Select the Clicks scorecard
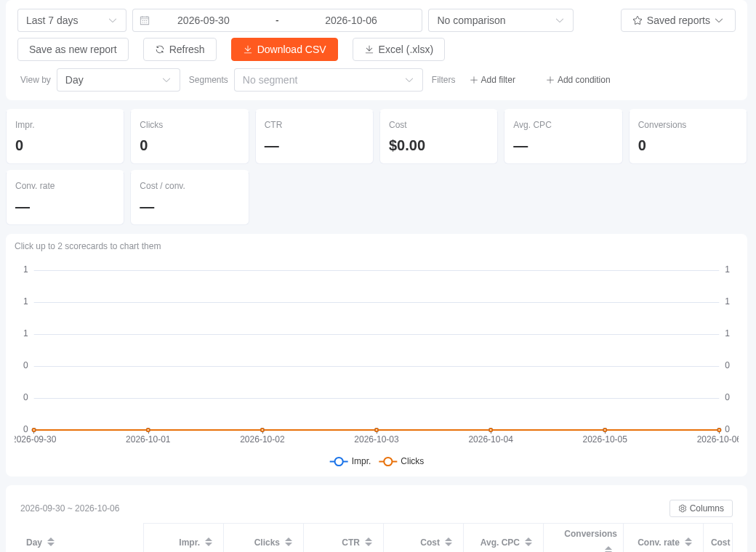The height and width of the screenshot is (552, 756). tap(190, 137)
